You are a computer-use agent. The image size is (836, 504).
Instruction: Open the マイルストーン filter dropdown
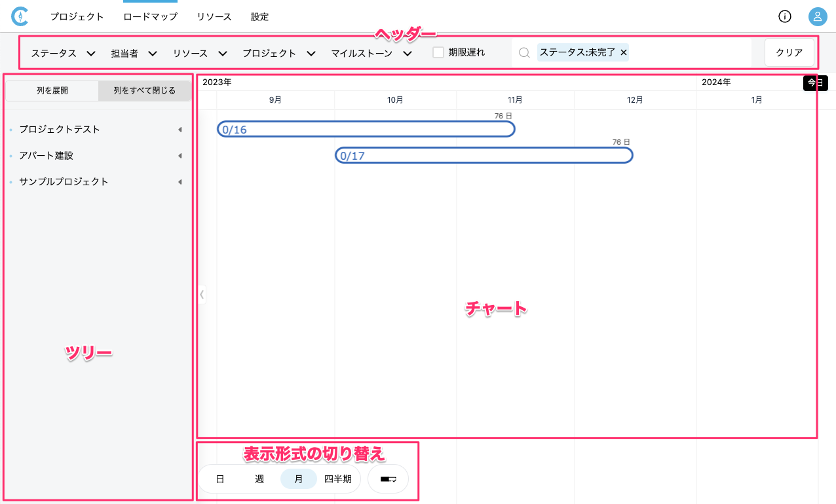[371, 54]
